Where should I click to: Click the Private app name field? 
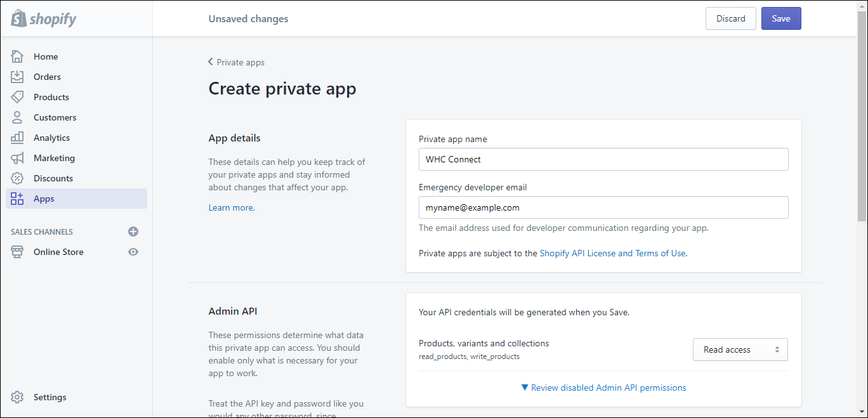click(603, 159)
